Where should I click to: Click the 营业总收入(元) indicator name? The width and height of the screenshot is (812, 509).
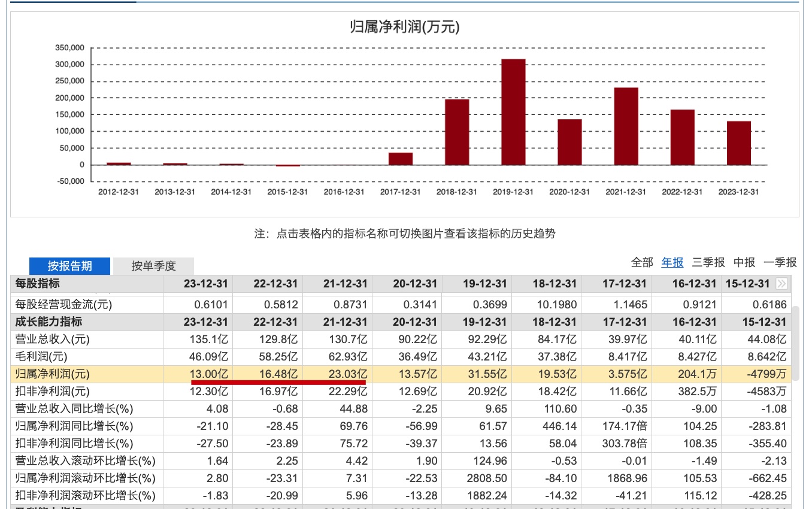pyautogui.click(x=53, y=340)
